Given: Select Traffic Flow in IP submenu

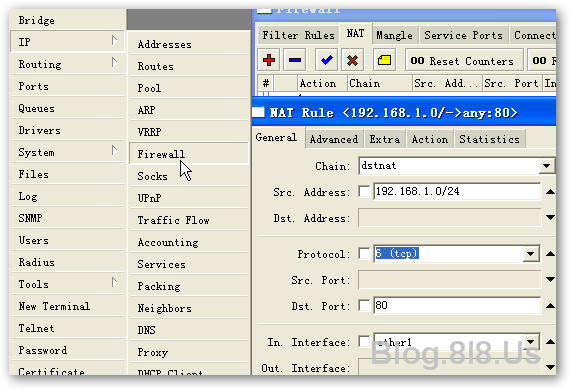Looking at the screenshot, I should (189, 220).
